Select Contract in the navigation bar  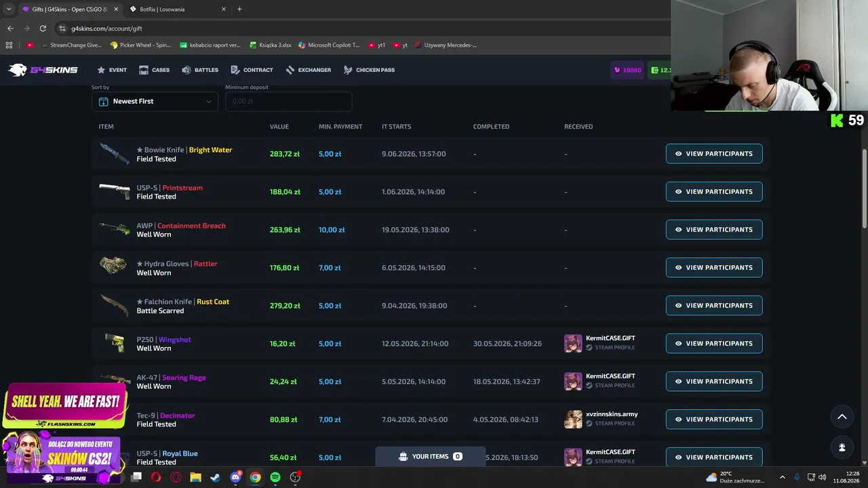[x=252, y=70]
